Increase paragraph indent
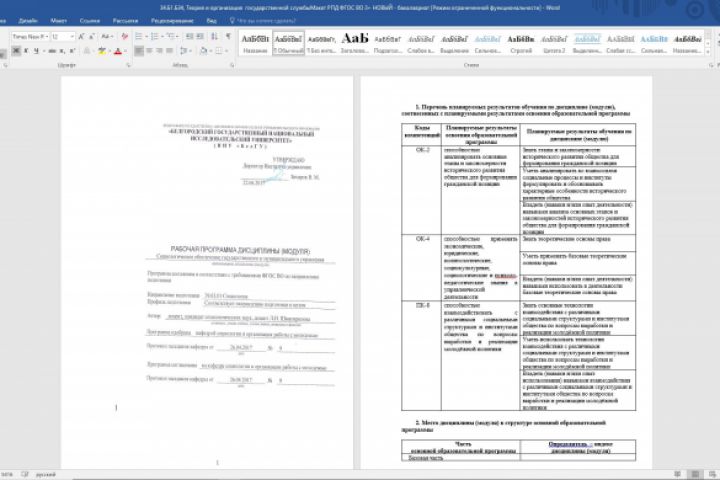The width and height of the screenshot is (720, 480). click(x=200, y=36)
